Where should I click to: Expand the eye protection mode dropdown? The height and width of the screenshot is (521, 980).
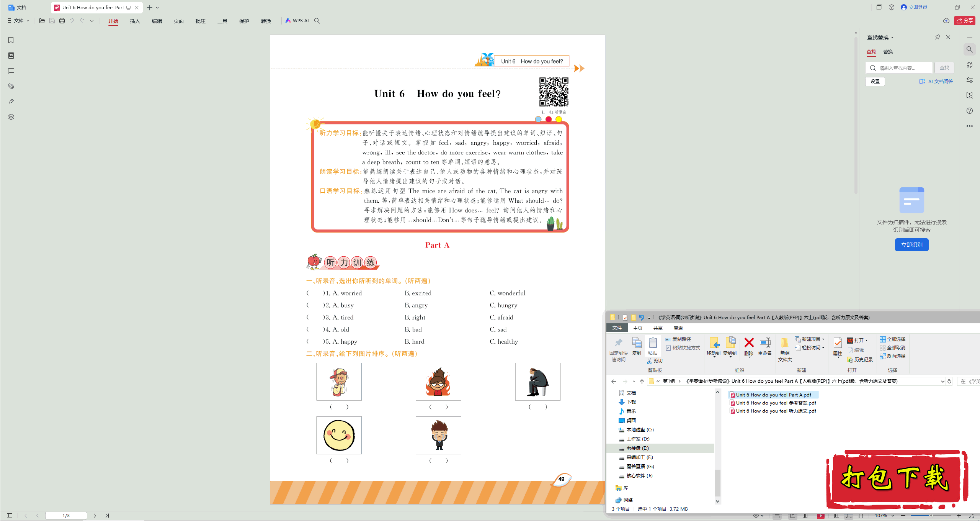point(762,516)
